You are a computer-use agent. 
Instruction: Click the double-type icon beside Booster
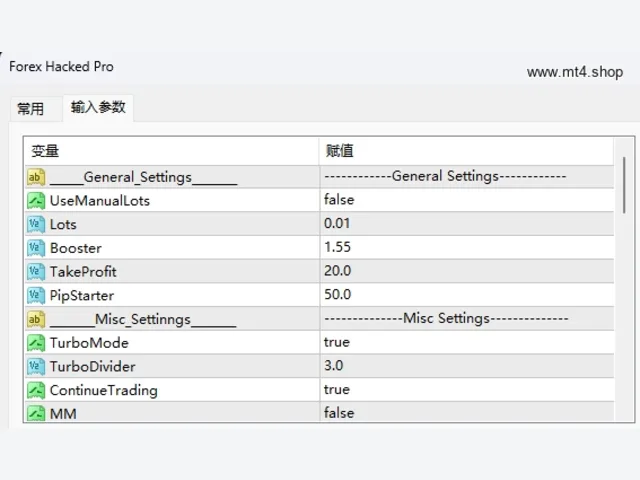[x=36, y=248]
